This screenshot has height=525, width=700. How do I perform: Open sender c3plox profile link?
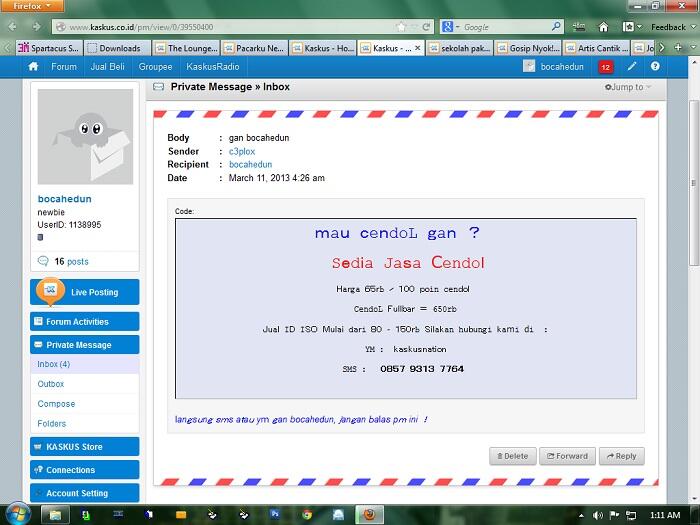(242, 151)
